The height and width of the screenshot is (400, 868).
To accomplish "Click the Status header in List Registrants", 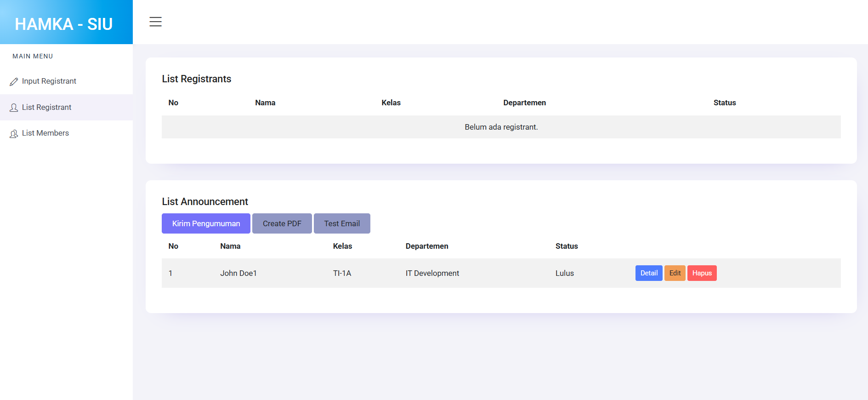I will pos(724,103).
